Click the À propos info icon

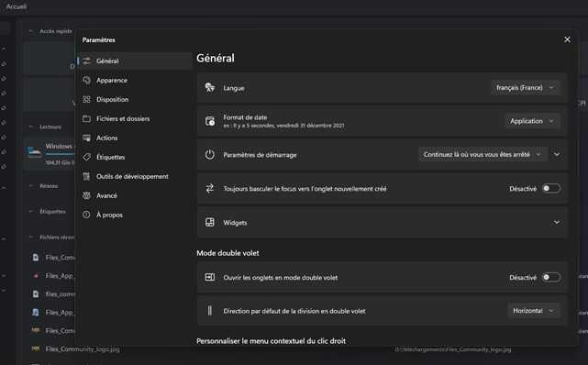pyautogui.click(x=86, y=215)
